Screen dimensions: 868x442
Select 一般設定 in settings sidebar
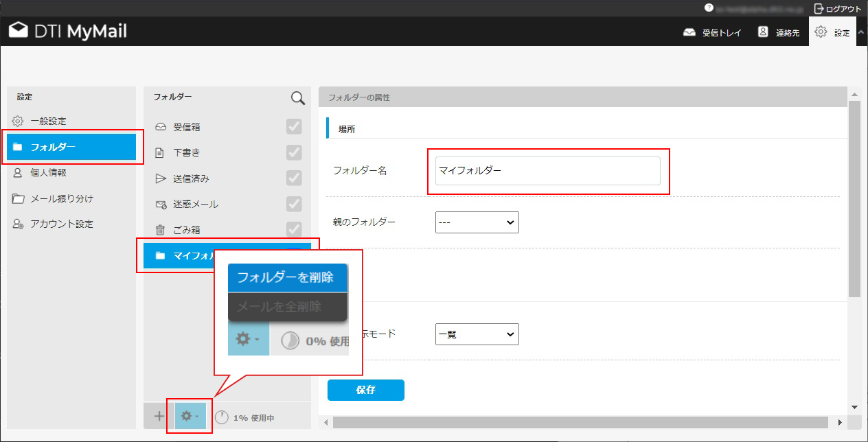pyautogui.click(x=71, y=121)
